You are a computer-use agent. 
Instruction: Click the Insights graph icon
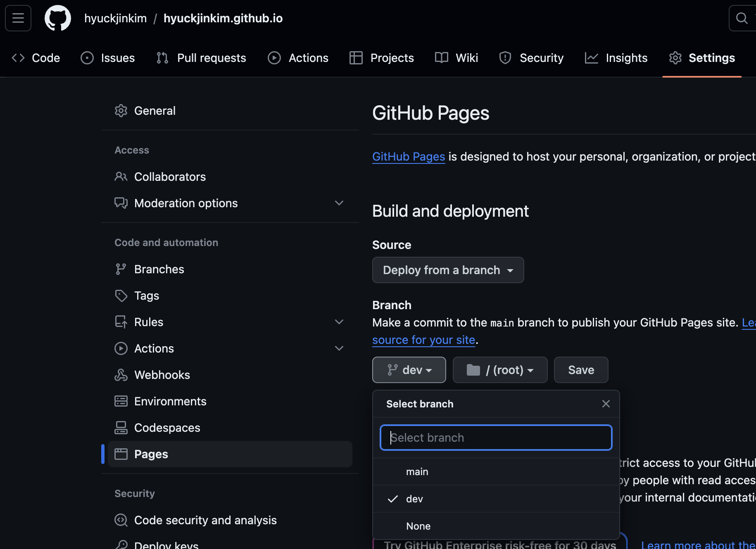tap(592, 58)
